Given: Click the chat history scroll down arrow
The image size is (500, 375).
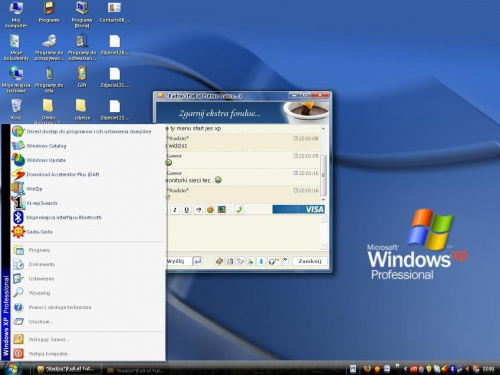Looking at the screenshot, I should coord(323,200).
